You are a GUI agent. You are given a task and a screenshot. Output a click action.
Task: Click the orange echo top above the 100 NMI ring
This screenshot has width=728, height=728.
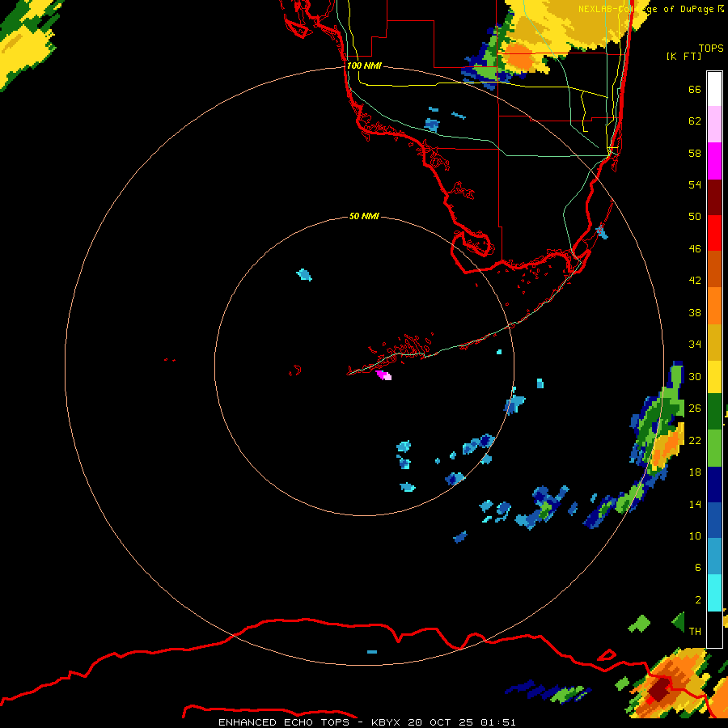(x=518, y=56)
